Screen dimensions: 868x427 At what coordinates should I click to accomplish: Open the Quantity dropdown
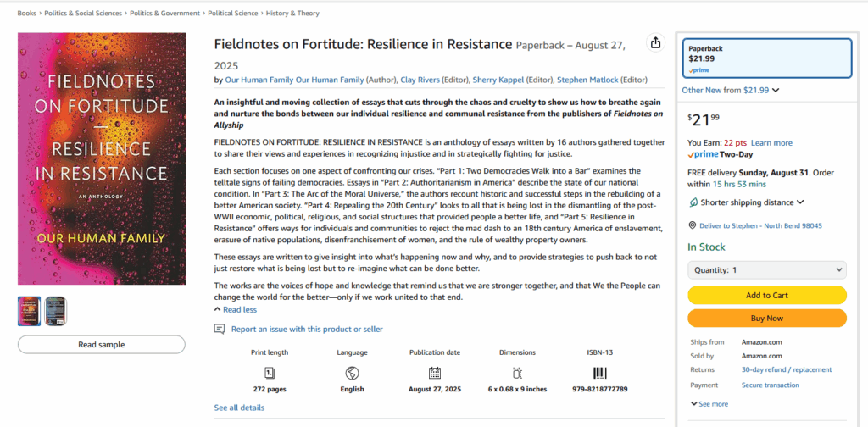[x=766, y=270]
